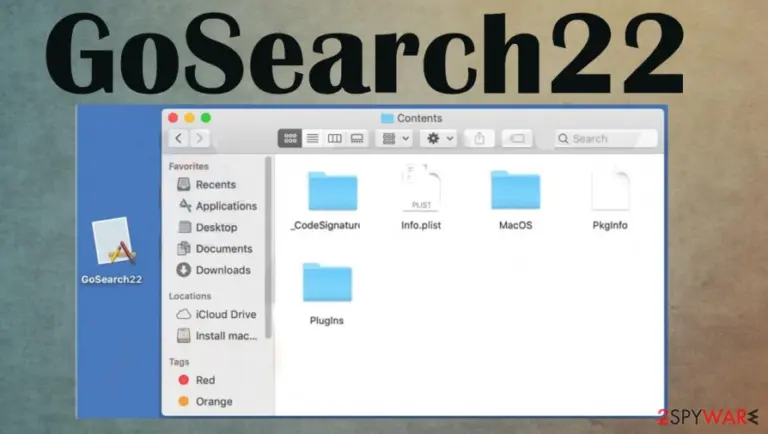The width and height of the screenshot is (768, 434).
Task: Select the Info.plist file icon
Action: 421,188
